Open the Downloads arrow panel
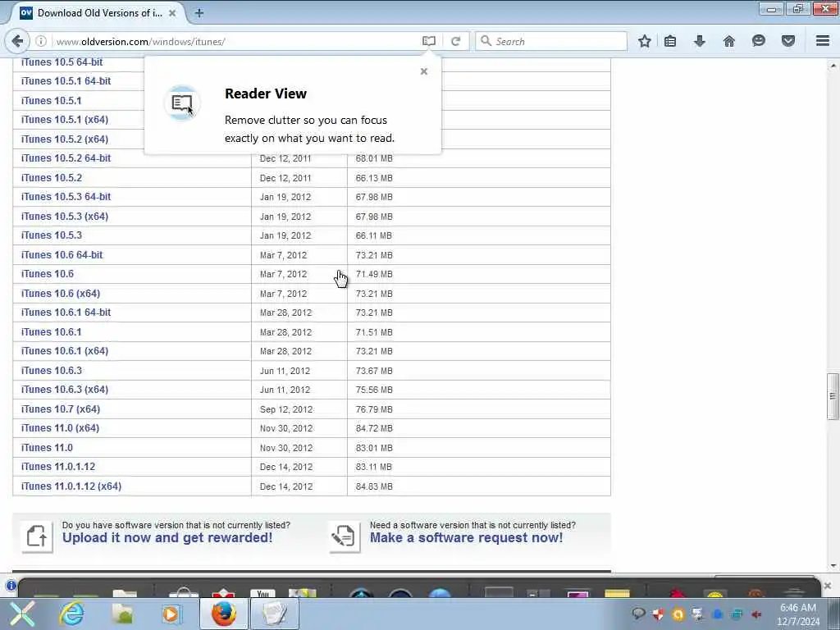 pyautogui.click(x=700, y=41)
